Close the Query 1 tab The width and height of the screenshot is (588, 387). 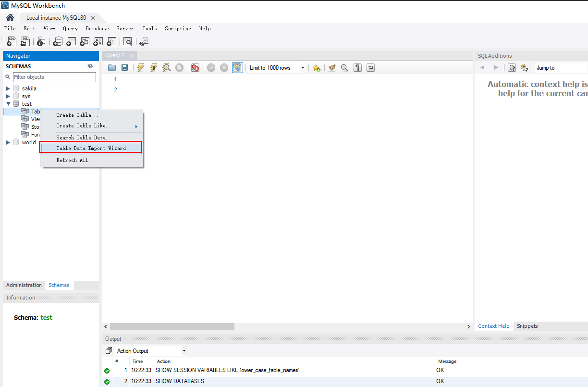[x=132, y=56]
